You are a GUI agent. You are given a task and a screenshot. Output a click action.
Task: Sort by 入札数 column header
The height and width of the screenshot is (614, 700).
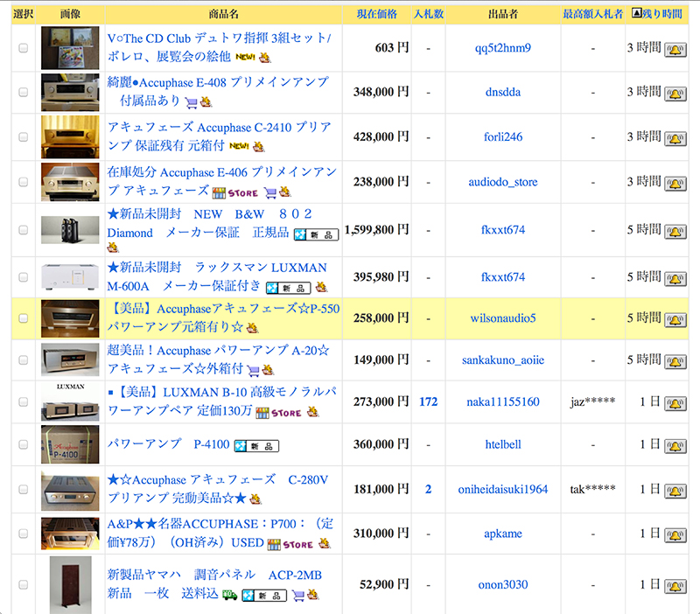click(429, 14)
